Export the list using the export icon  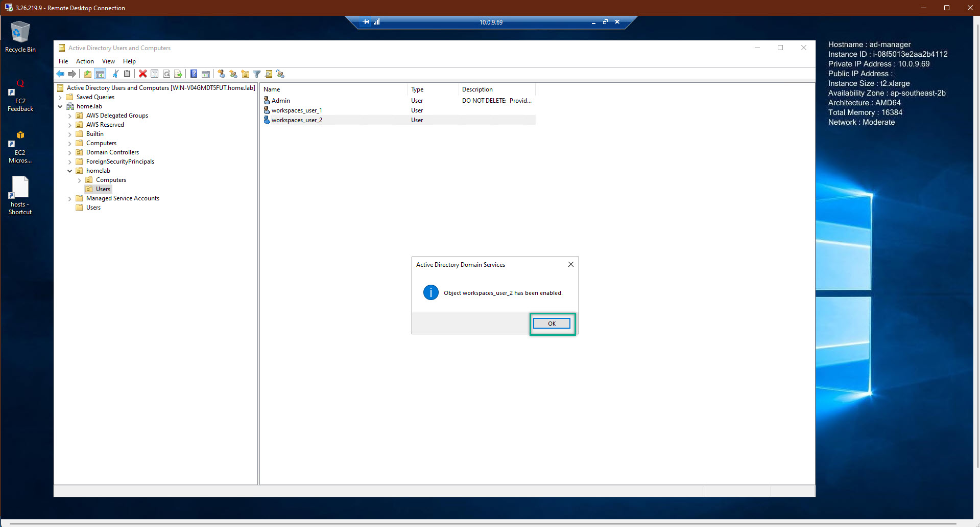click(x=178, y=74)
